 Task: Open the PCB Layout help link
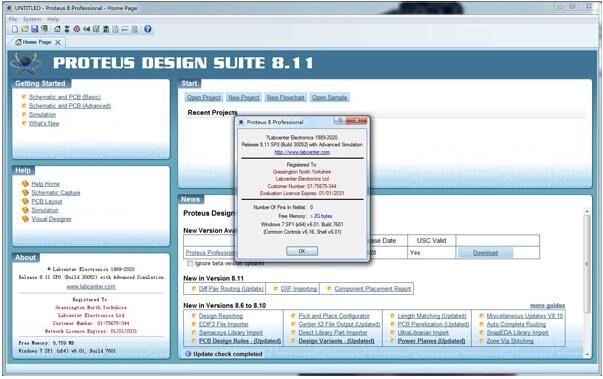point(47,201)
